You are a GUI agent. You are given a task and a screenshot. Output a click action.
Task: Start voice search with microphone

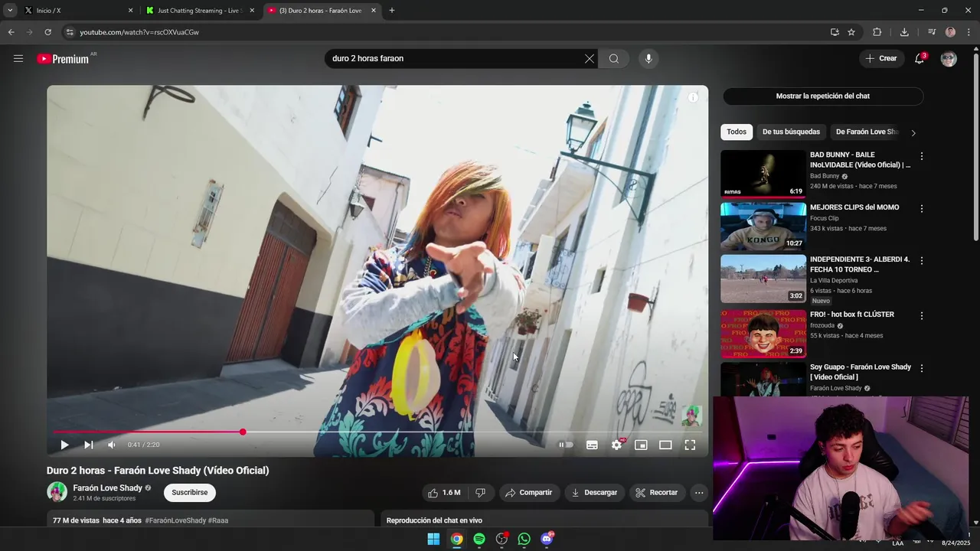point(648,59)
